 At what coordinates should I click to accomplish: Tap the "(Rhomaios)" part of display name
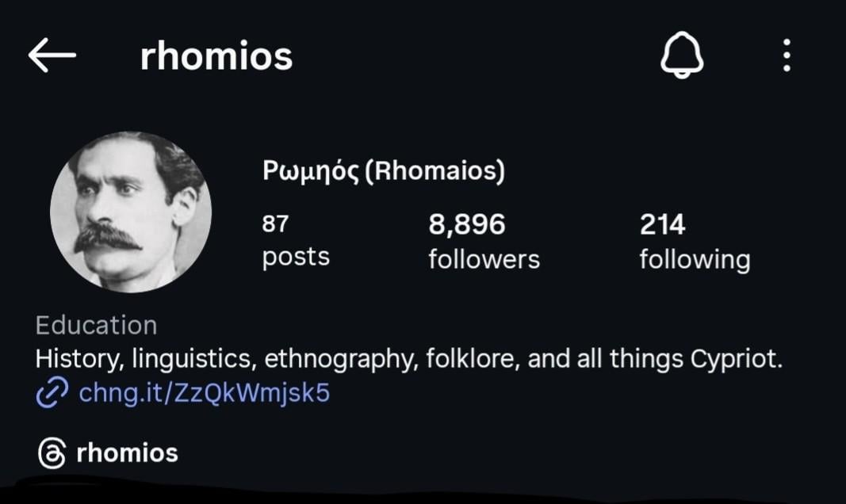pos(435,171)
